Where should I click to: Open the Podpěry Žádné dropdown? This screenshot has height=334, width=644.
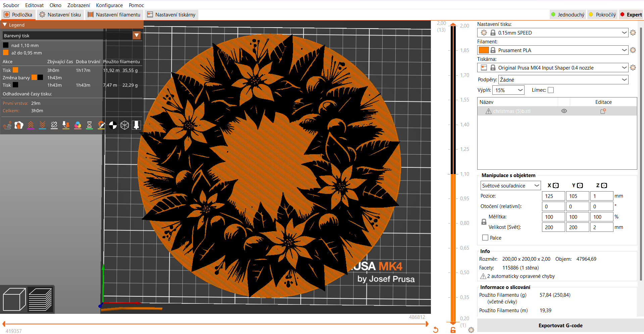tap(563, 80)
